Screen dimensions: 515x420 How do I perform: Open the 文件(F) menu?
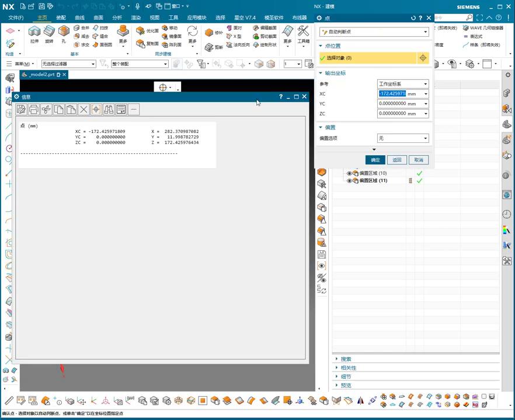(x=16, y=17)
